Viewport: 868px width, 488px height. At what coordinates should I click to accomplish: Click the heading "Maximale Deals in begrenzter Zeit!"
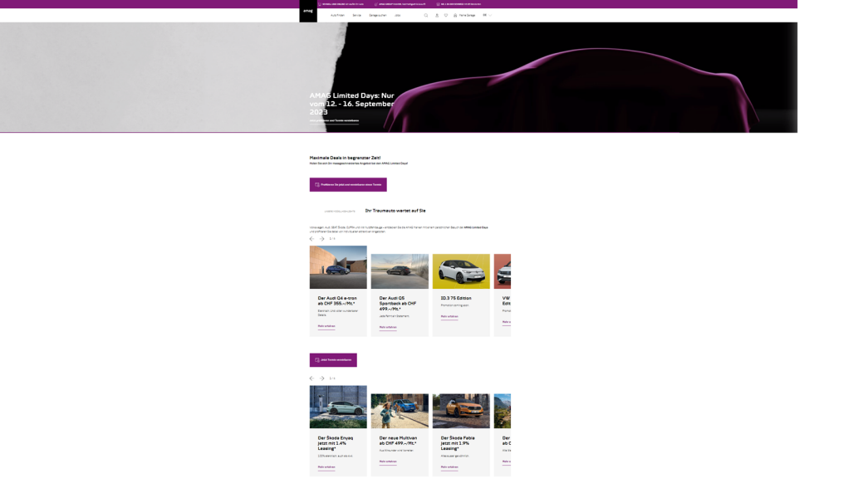point(345,158)
